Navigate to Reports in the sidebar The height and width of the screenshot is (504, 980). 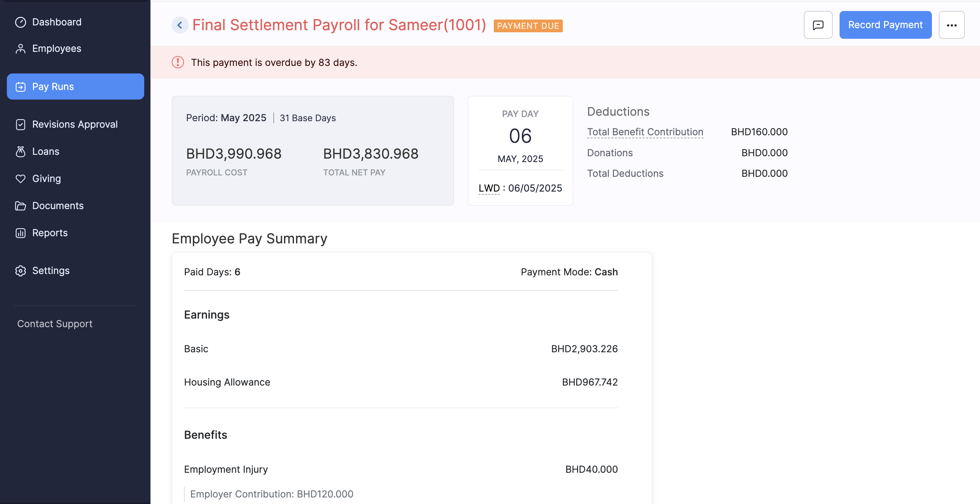point(50,233)
